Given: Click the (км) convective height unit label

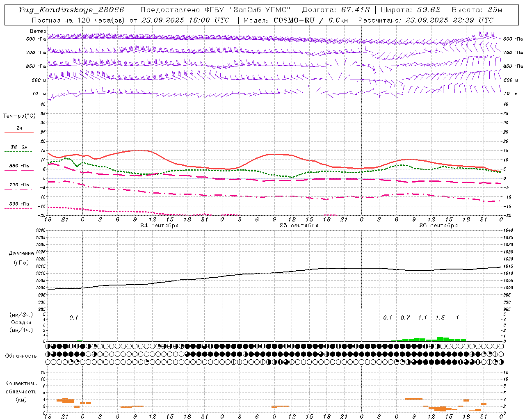Looking at the screenshot, I should tap(21, 399).
